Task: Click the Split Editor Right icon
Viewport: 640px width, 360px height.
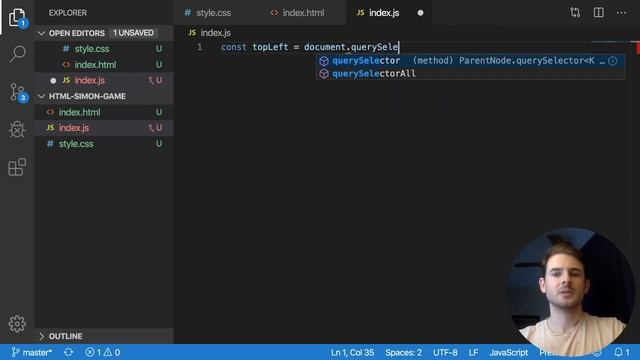Action: 598,13
